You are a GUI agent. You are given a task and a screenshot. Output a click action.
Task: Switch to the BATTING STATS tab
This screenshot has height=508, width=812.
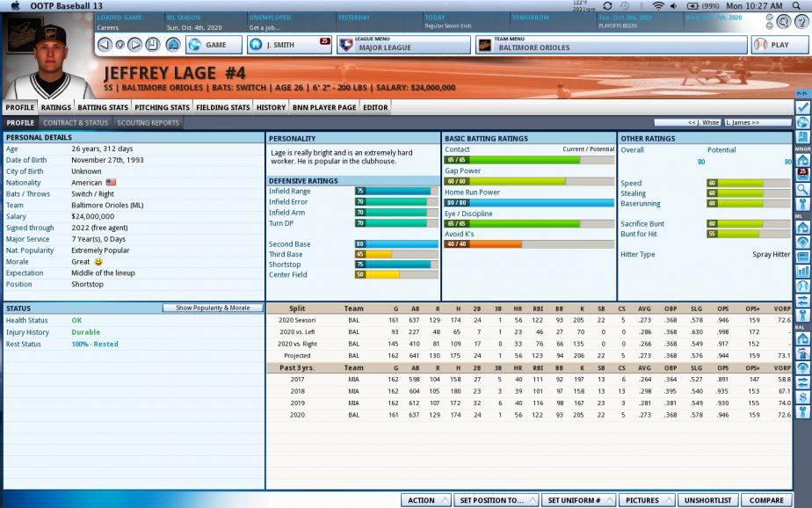click(103, 107)
